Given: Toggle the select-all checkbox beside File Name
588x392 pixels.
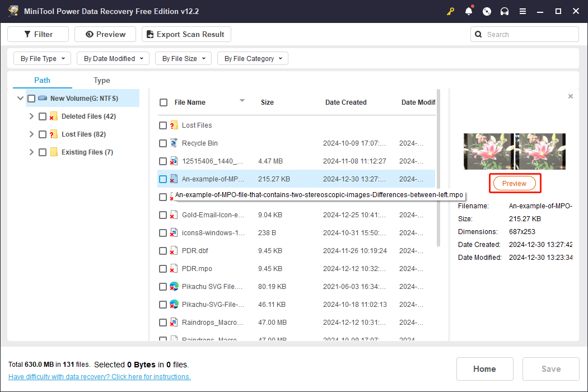Looking at the screenshot, I should coord(164,102).
